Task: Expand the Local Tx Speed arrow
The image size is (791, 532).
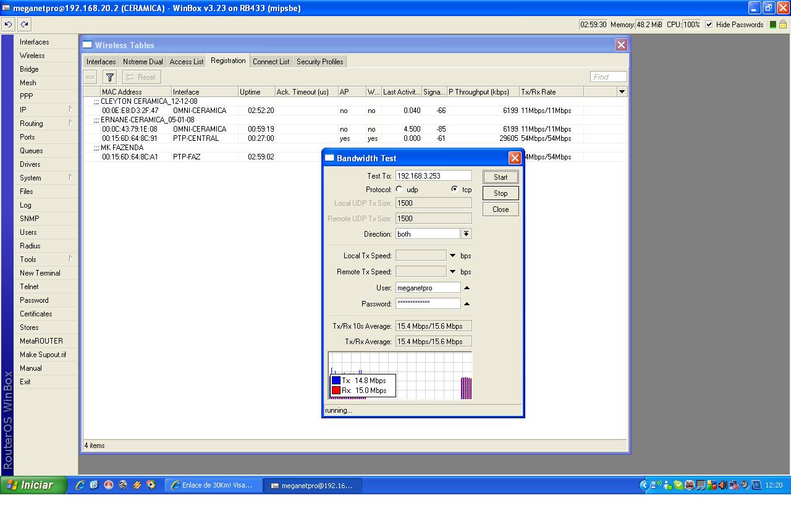Action: [x=452, y=256]
